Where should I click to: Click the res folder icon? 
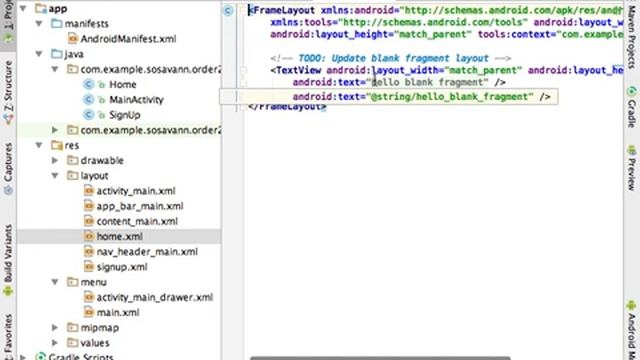[57, 145]
